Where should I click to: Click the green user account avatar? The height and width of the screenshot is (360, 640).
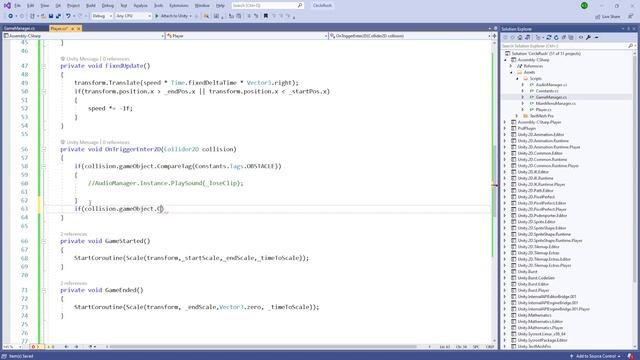[584, 6]
